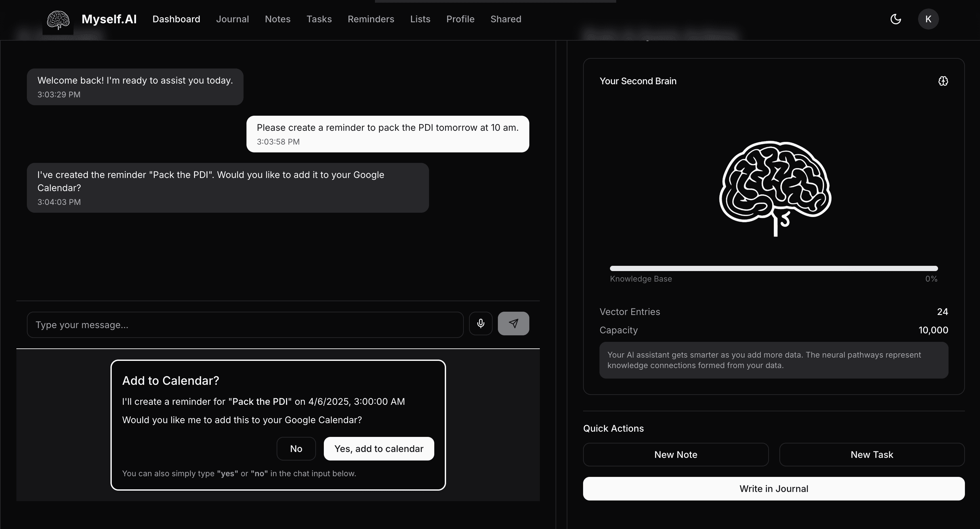
Task: Open the K user avatar menu
Action: click(x=928, y=19)
